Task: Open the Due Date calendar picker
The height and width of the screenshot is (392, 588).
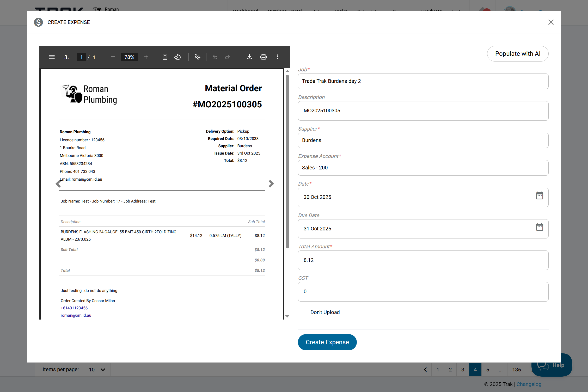Action: pos(539,227)
